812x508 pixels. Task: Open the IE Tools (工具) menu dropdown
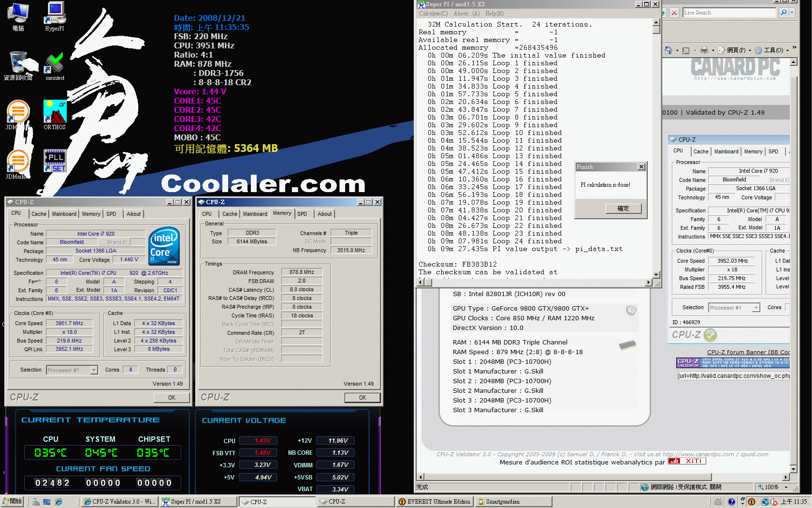click(772, 50)
